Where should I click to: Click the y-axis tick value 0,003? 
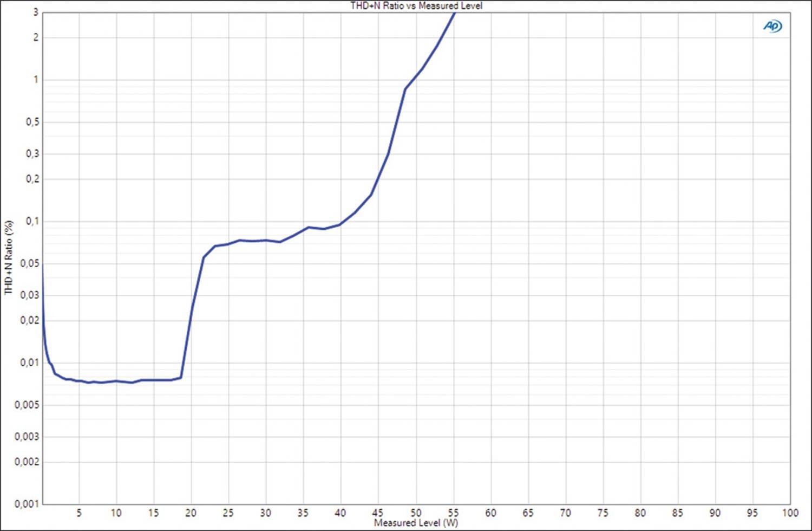[x=27, y=437]
